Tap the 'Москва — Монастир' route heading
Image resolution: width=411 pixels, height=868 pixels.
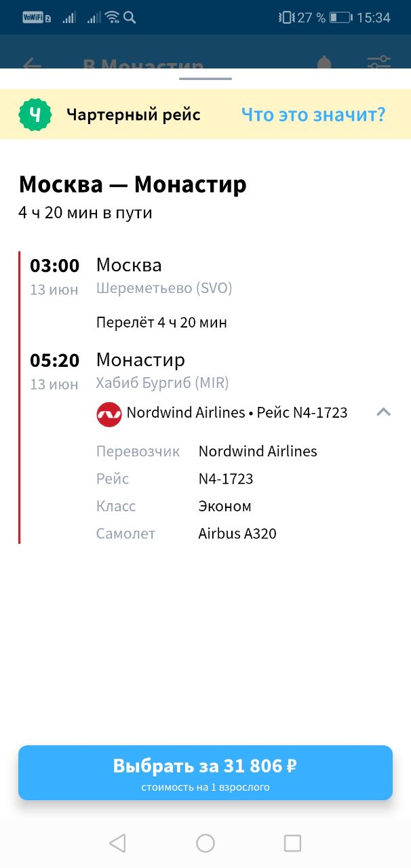tap(133, 184)
